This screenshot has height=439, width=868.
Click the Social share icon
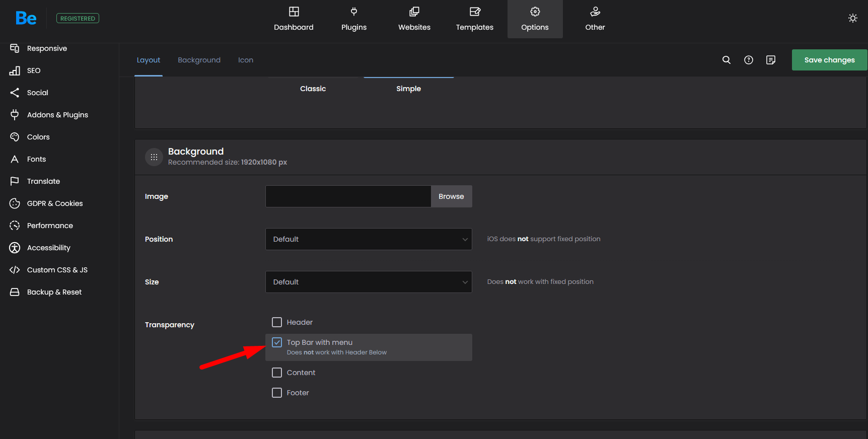[x=15, y=93]
